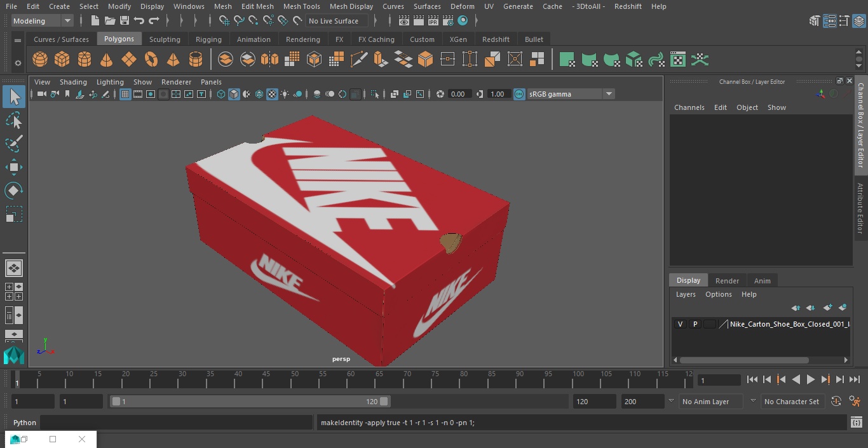Toggle snap to curves magnet icon
The width and height of the screenshot is (868, 448).
coord(239,21)
